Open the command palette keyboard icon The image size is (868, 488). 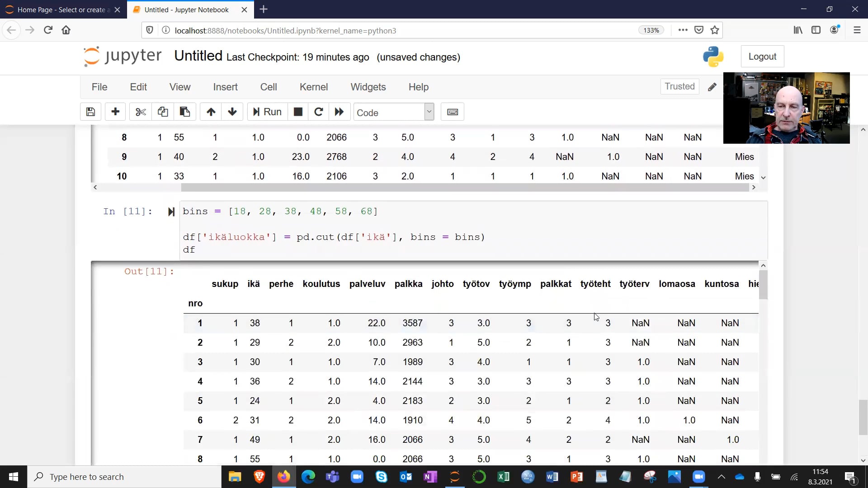tap(453, 112)
